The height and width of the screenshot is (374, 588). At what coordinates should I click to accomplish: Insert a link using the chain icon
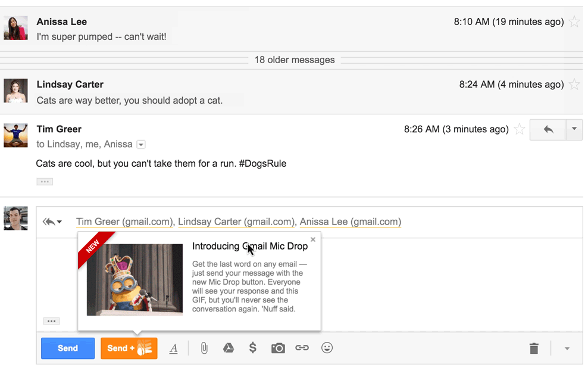[x=302, y=348]
